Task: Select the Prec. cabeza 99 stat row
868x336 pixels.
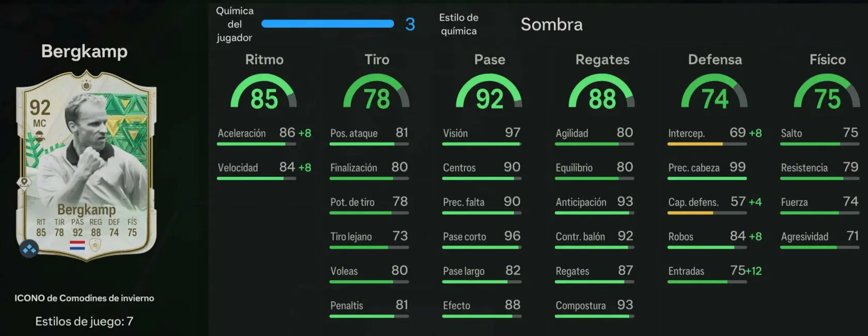Action: 707,170
